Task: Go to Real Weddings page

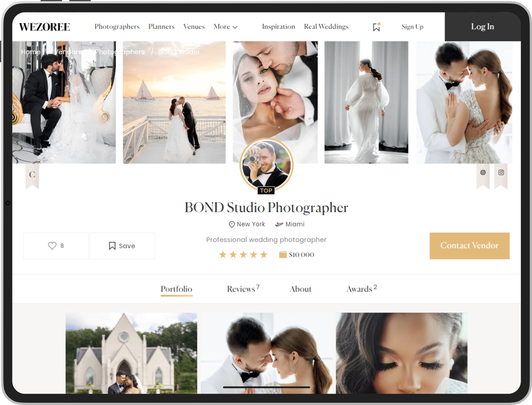Action: coord(326,27)
